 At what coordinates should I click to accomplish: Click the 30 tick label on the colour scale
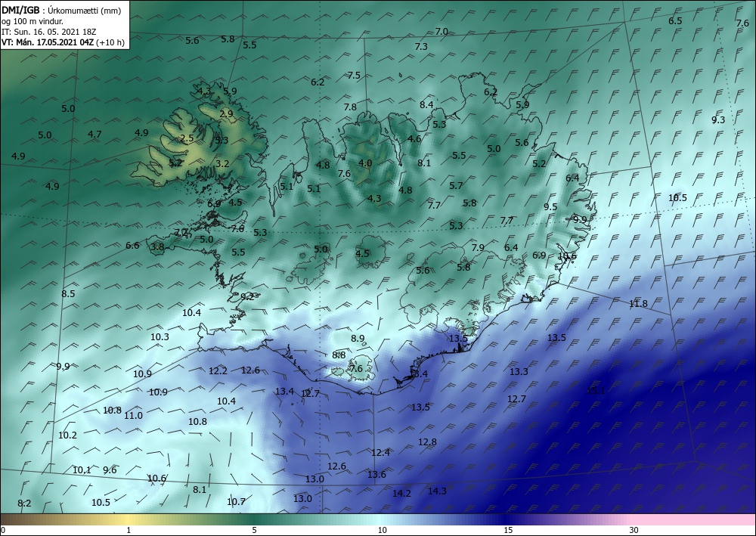coord(634,530)
